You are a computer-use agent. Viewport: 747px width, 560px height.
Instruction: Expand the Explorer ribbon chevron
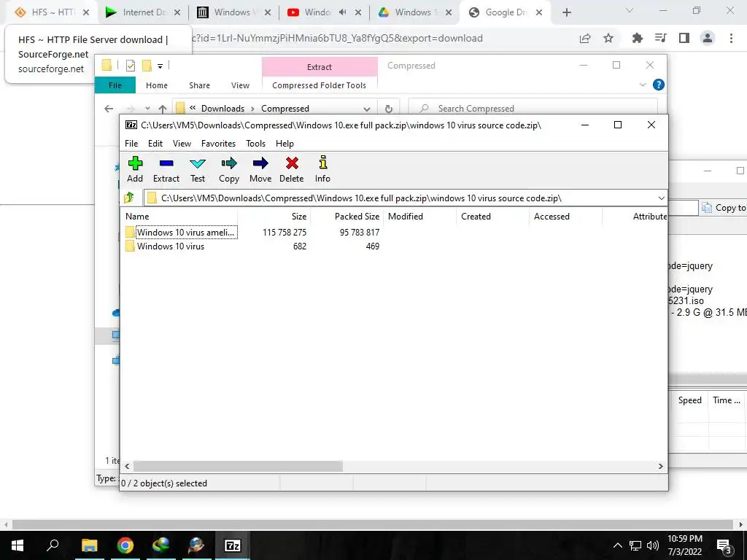[642, 85]
